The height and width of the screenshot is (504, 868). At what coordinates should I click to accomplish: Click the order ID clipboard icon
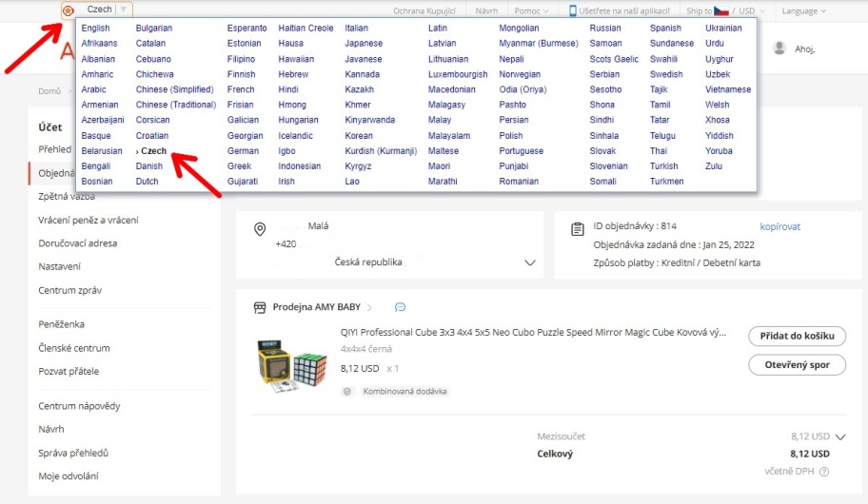[577, 229]
